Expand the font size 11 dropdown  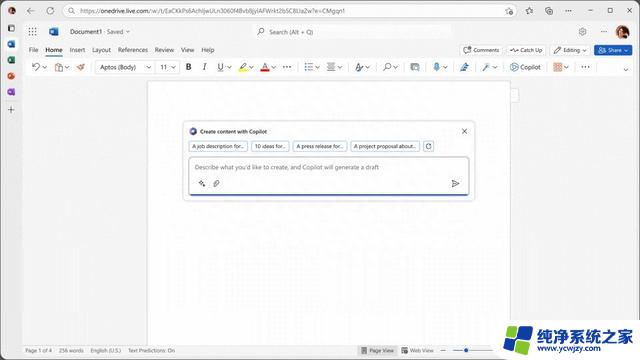pyautogui.click(x=168, y=67)
